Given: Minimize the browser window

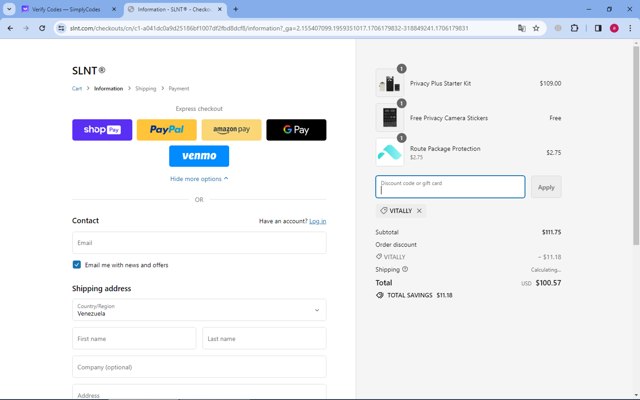Looking at the screenshot, I should 589,9.
